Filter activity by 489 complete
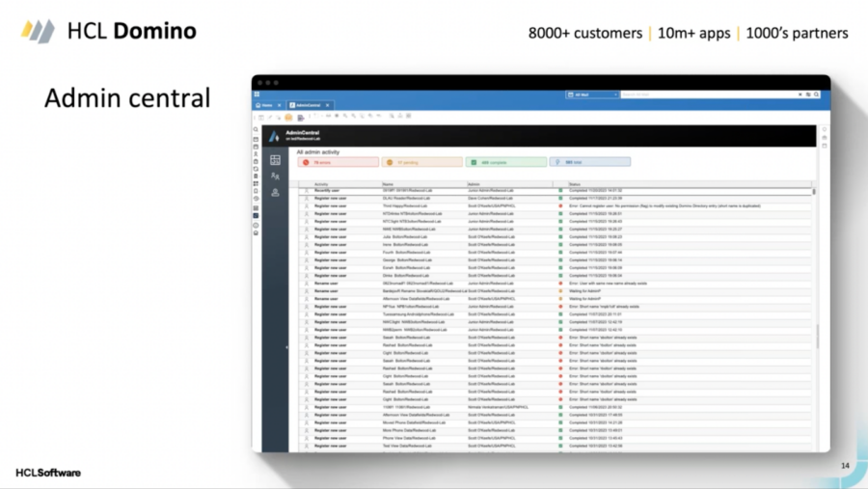The height and width of the screenshot is (489, 868). [x=506, y=162]
